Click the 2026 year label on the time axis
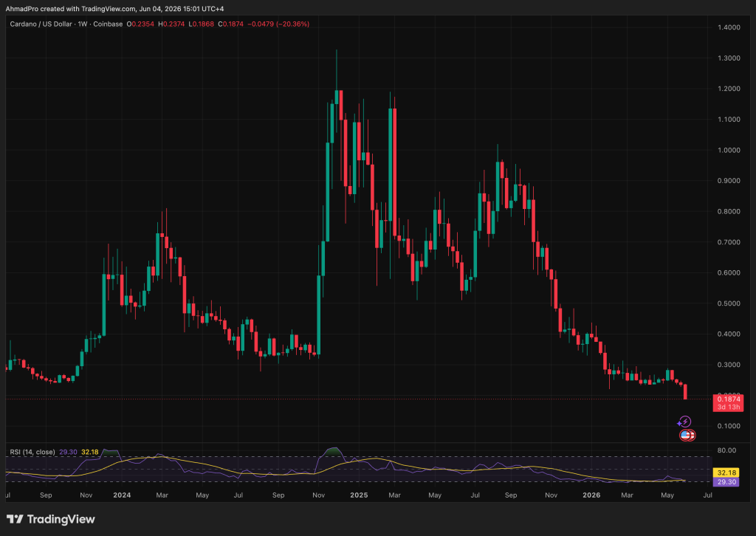756x536 pixels. [591, 495]
